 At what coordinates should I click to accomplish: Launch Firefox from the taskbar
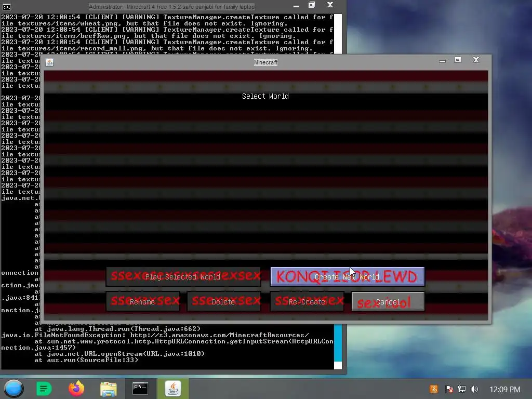point(76,389)
